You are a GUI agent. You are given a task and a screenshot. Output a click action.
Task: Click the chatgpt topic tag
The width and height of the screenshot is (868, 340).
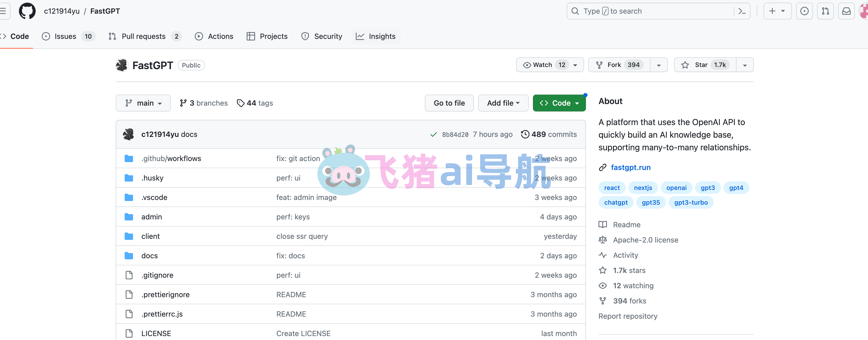[616, 203]
